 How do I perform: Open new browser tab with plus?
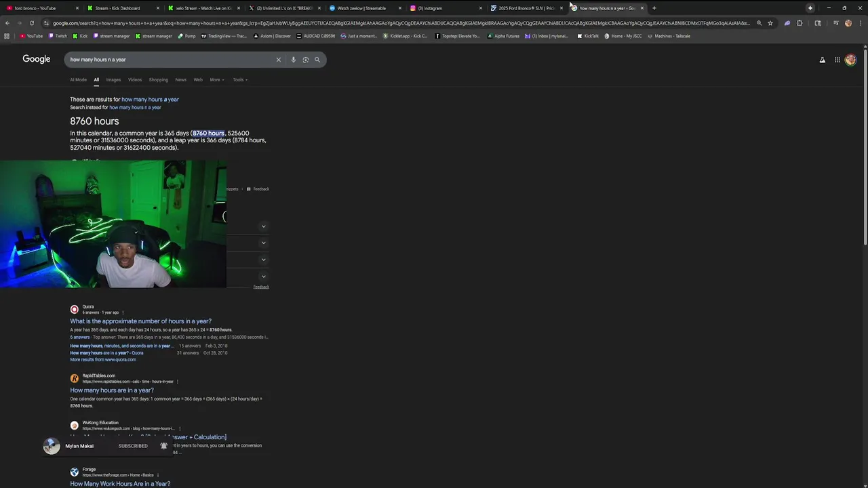click(654, 8)
